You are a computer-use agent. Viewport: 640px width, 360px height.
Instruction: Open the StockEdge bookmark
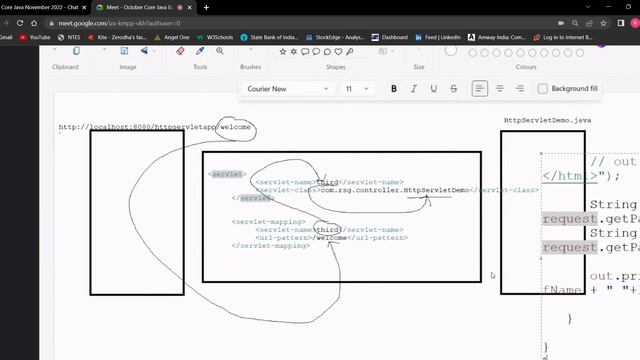(335, 37)
